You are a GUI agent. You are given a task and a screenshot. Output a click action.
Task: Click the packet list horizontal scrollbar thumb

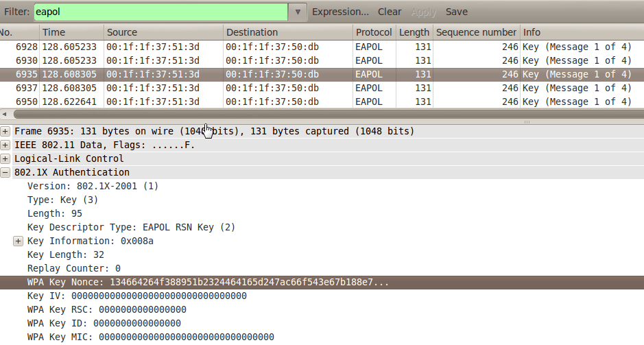tap(329, 114)
